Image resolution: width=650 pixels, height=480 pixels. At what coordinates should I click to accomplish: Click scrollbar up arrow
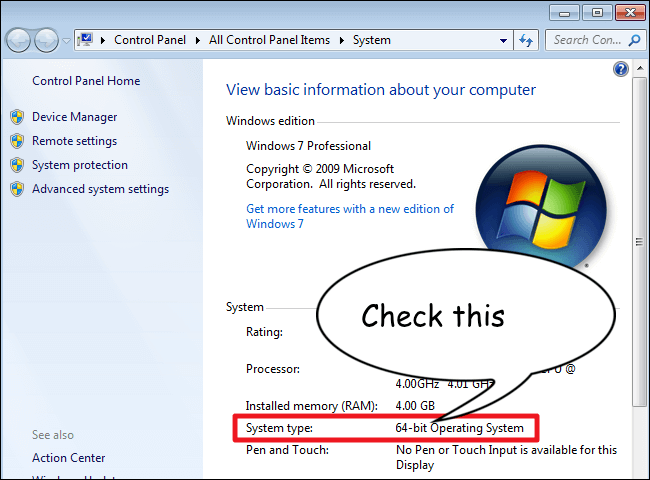click(x=640, y=68)
